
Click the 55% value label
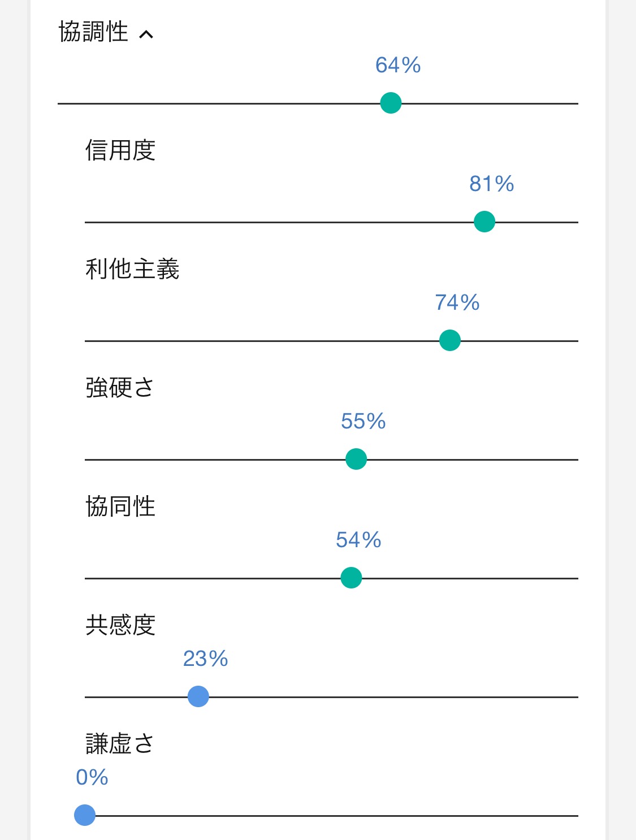coord(364,421)
